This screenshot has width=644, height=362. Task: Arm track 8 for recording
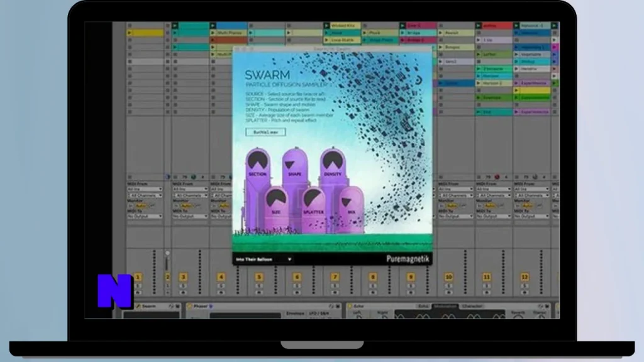pyautogui.click(x=372, y=292)
